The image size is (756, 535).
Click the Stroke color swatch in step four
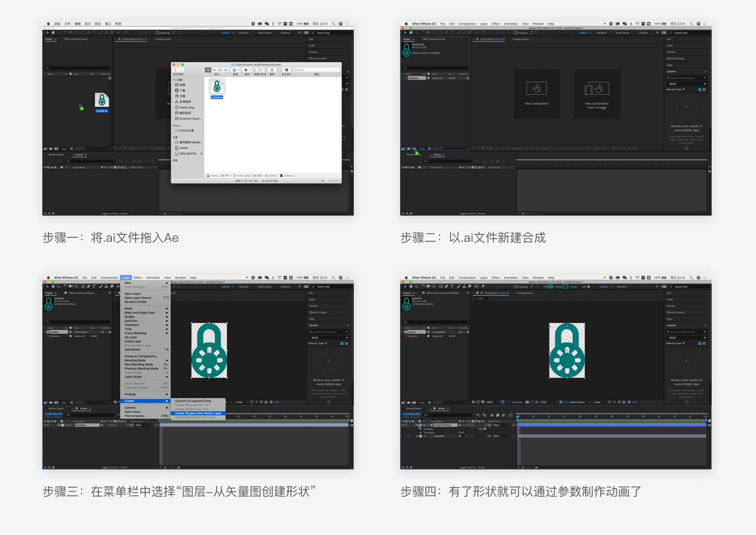point(565,287)
